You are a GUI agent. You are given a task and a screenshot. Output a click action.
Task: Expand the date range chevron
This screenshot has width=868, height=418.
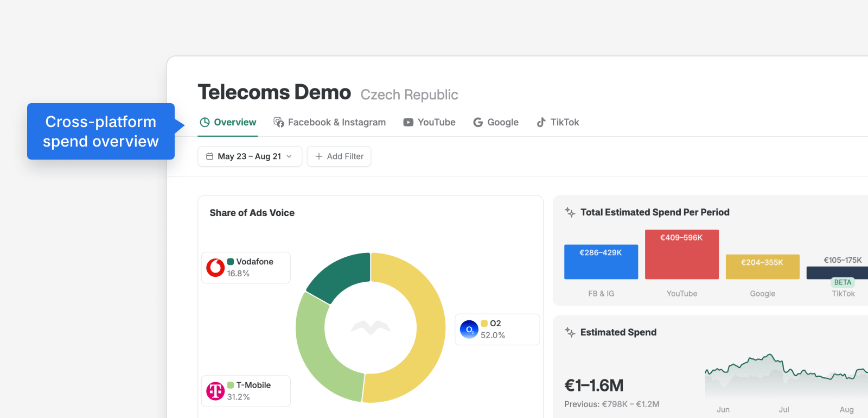[289, 156]
